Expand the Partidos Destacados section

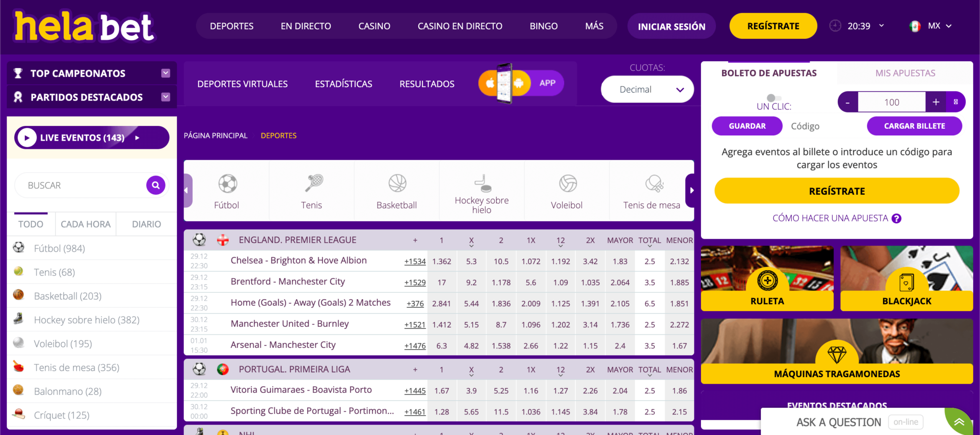pyautogui.click(x=166, y=97)
